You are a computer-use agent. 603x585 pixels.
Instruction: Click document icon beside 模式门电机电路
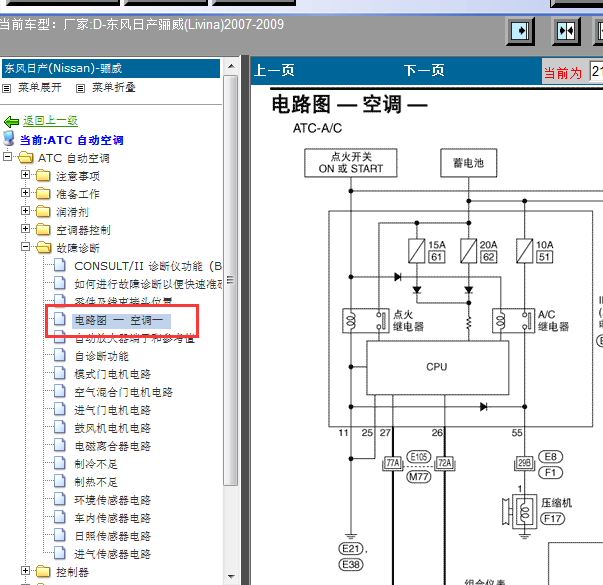point(60,373)
